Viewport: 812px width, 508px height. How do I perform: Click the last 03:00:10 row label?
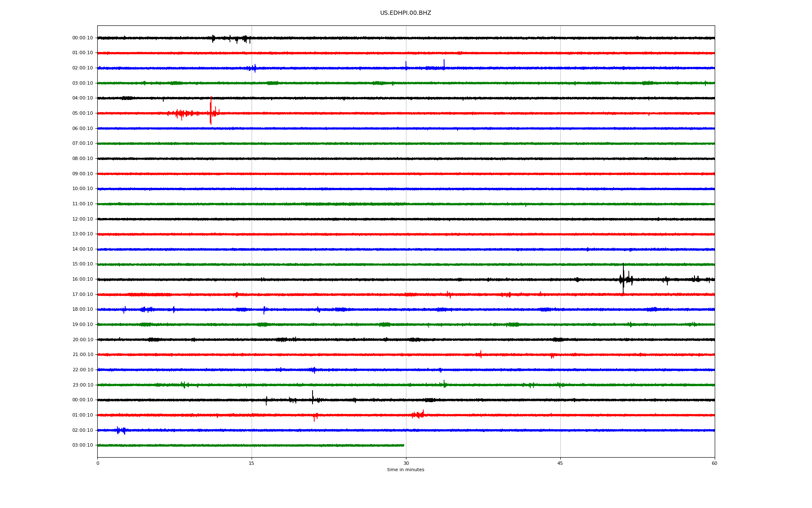point(82,445)
